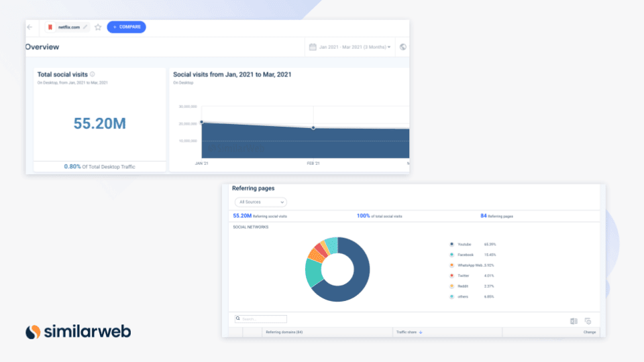This screenshot has height=362, width=644.
Task: Click the others legend color dot
Action: point(451,296)
